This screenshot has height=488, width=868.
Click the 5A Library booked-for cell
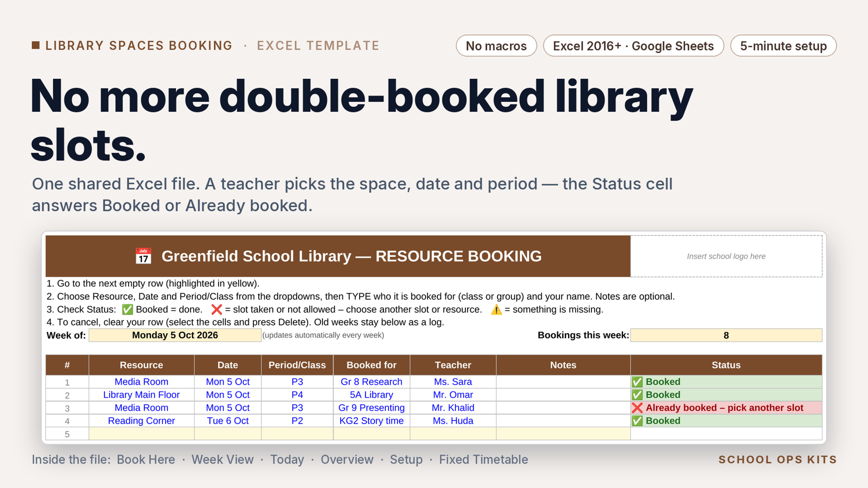tap(372, 395)
